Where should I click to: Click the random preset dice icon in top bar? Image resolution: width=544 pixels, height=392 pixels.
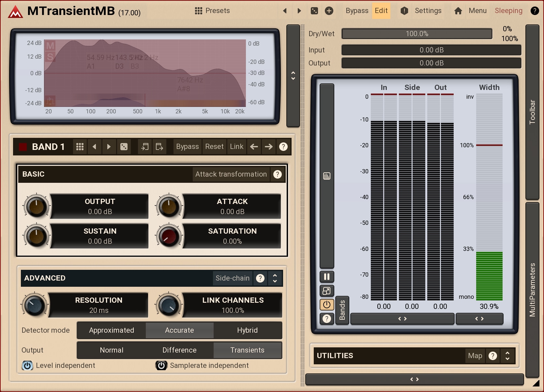tap(314, 11)
